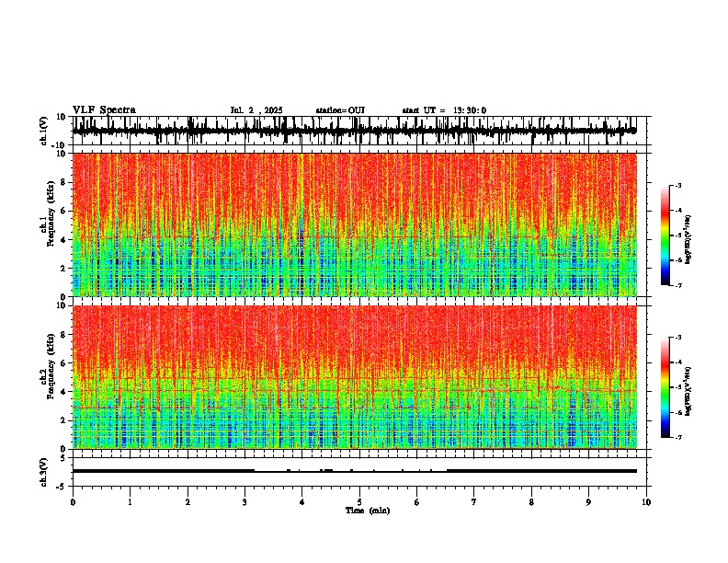Image resolution: width=728 pixels, height=563 pixels.
Task: Click the "4" kHz tick of ch.2 spectrogram
Action: pos(63,392)
